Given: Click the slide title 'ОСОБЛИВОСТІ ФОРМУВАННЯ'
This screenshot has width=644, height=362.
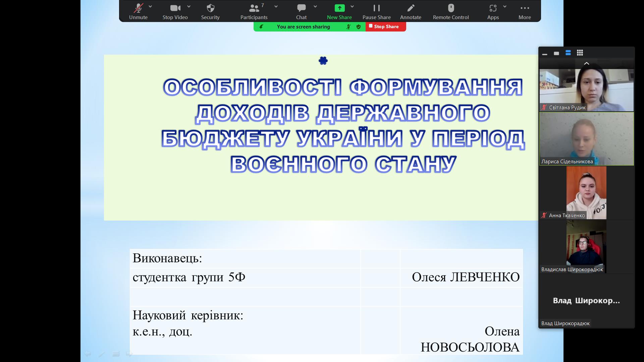Looking at the screenshot, I should 343,87.
